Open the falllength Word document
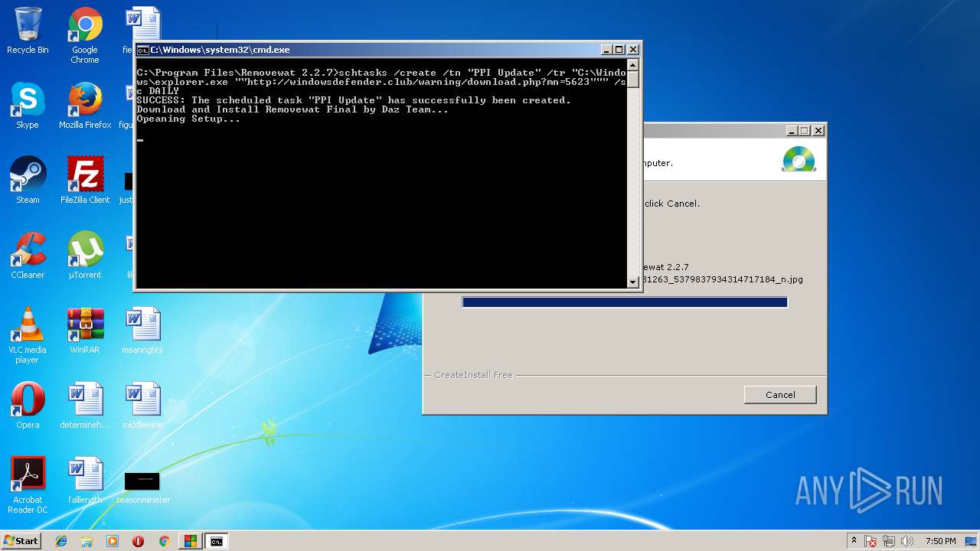Viewport: 980px width, 551px height. [x=85, y=481]
